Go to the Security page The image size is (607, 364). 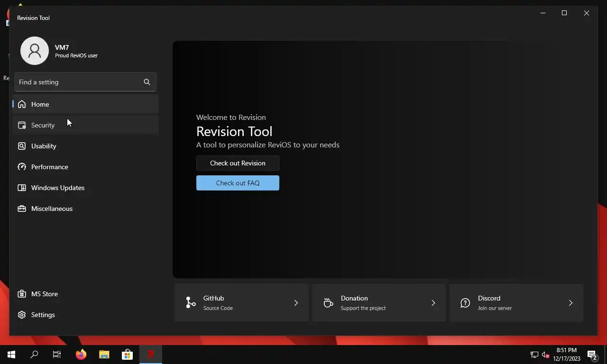[85, 125]
